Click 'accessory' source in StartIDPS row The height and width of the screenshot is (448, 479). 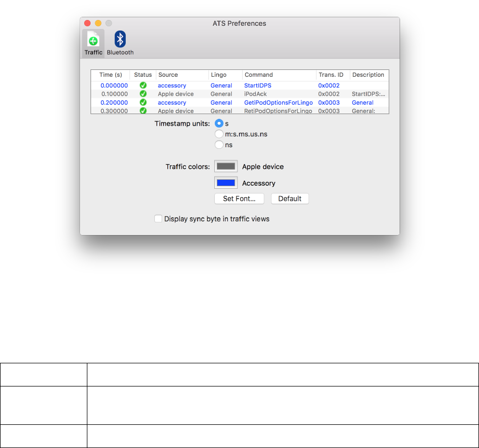click(x=172, y=86)
